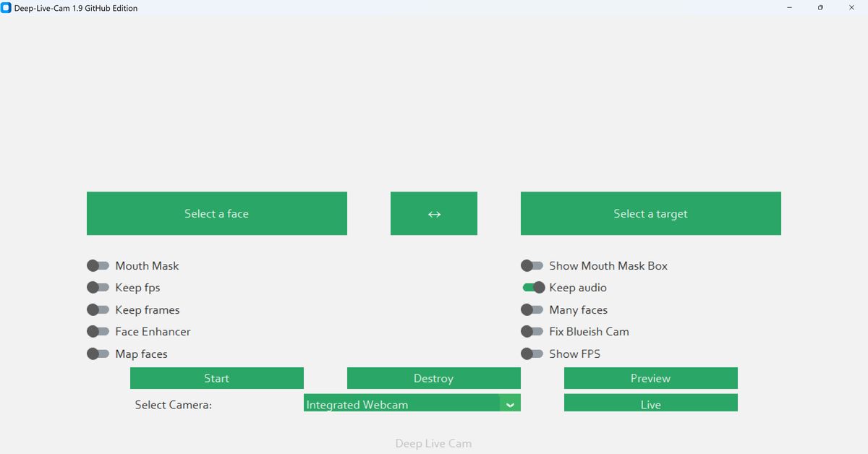Toggle the Many faces option
This screenshot has width=868, height=454.
pyautogui.click(x=532, y=309)
